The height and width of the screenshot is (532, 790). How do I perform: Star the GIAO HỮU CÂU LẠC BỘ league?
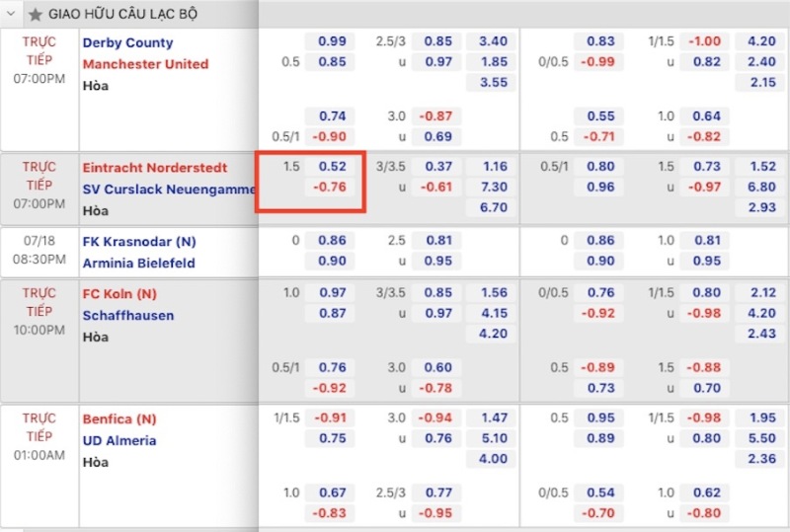pyautogui.click(x=36, y=14)
